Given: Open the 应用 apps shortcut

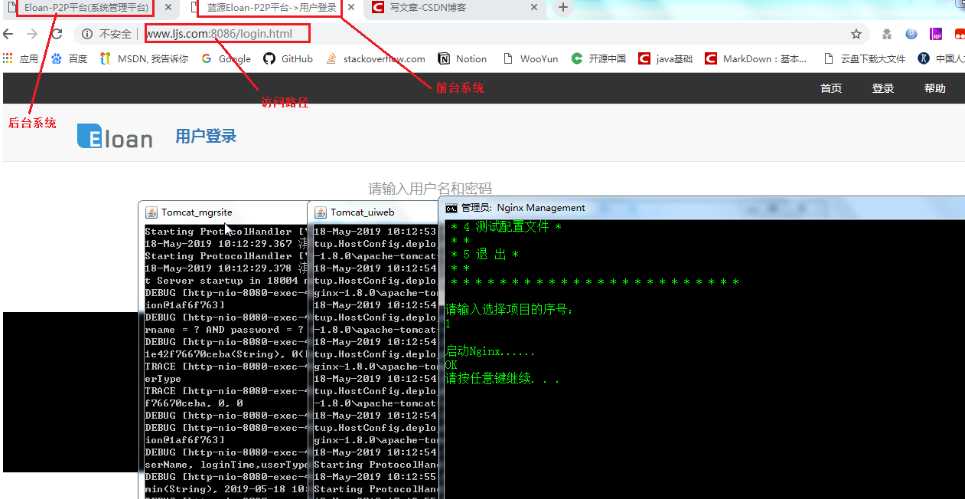Looking at the screenshot, I should [20, 59].
